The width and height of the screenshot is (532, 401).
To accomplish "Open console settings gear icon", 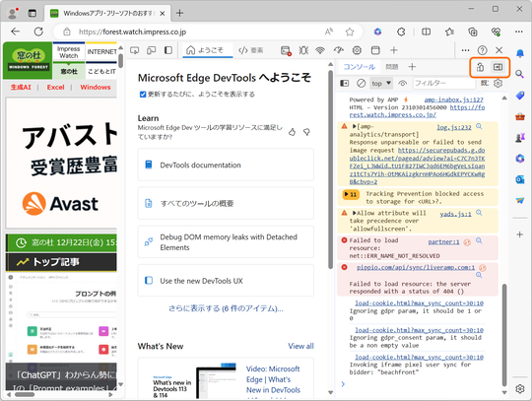I will click(498, 83).
